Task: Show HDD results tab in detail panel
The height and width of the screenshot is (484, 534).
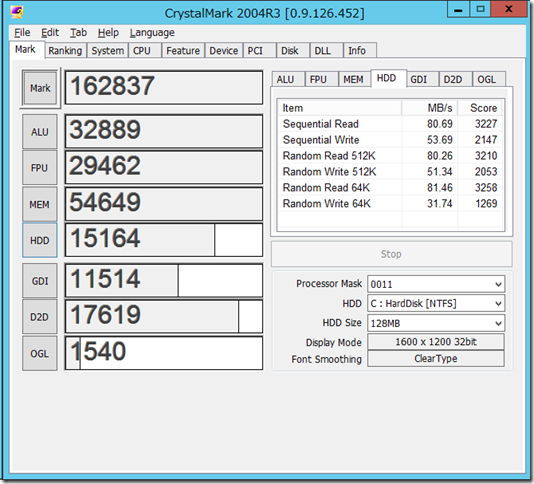Action: (x=388, y=78)
